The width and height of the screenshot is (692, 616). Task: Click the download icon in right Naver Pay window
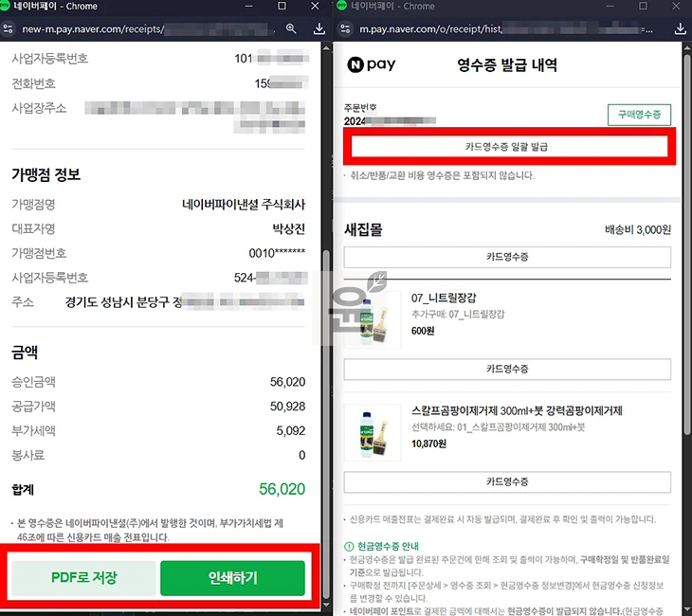[x=680, y=29]
